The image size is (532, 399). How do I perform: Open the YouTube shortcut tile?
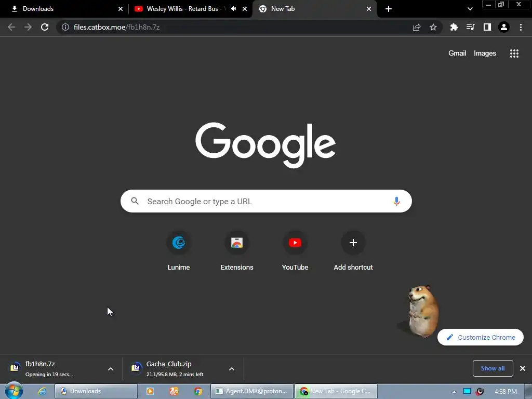click(295, 251)
